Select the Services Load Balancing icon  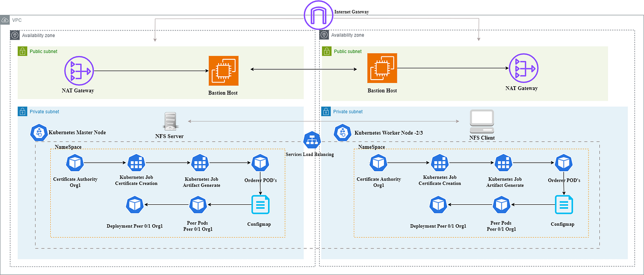(x=312, y=140)
